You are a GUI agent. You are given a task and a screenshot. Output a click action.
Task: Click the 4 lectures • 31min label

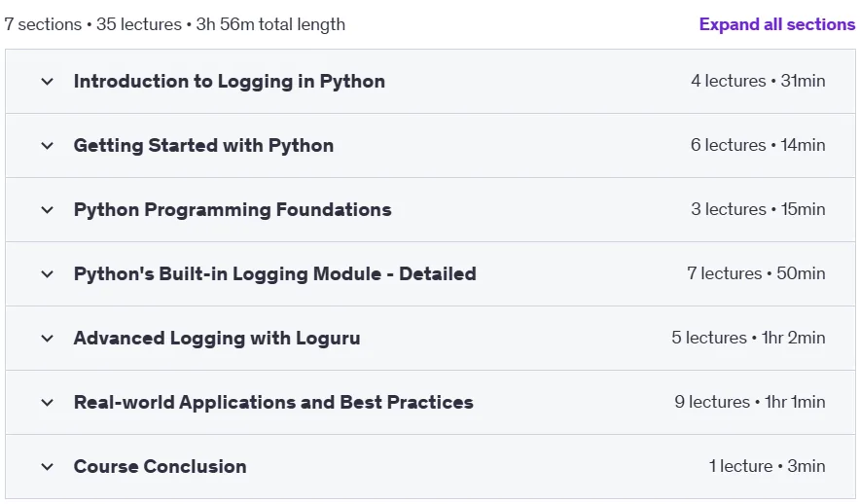(x=758, y=81)
